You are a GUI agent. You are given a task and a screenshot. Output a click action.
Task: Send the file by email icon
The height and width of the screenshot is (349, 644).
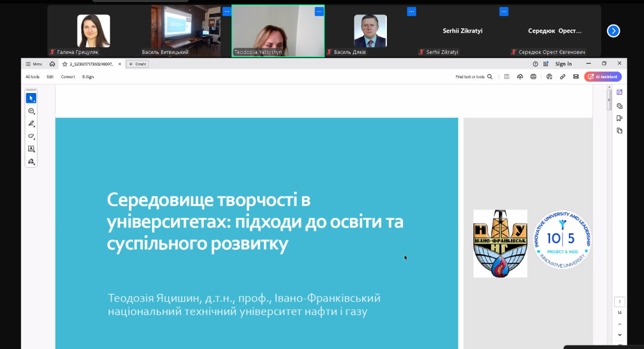(x=576, y=77)
